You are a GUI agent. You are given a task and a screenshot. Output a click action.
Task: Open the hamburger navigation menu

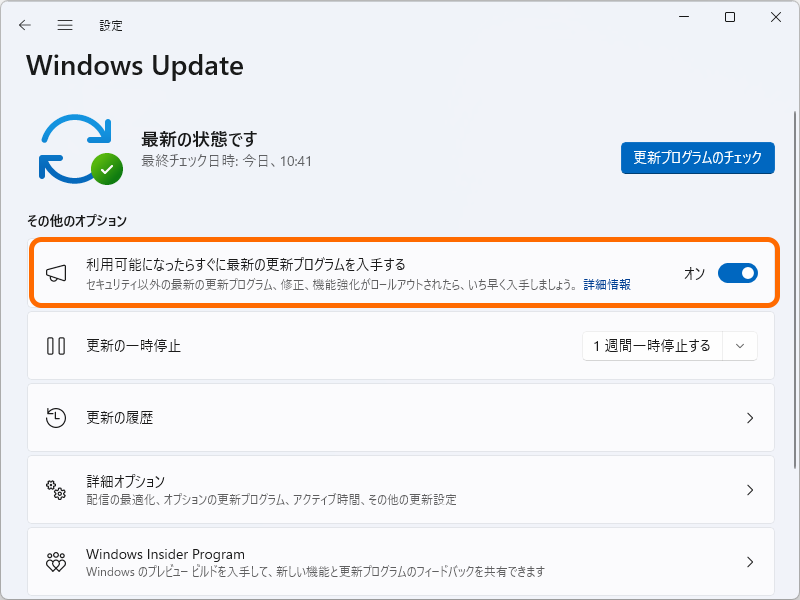click(64, 25)
